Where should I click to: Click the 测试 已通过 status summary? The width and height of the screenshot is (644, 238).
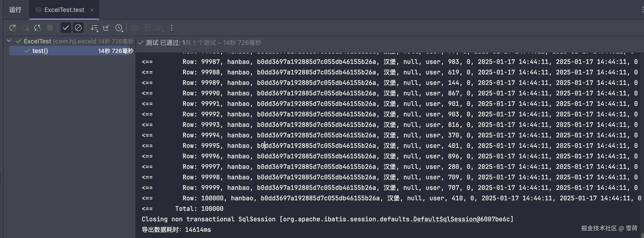point(203,43)
